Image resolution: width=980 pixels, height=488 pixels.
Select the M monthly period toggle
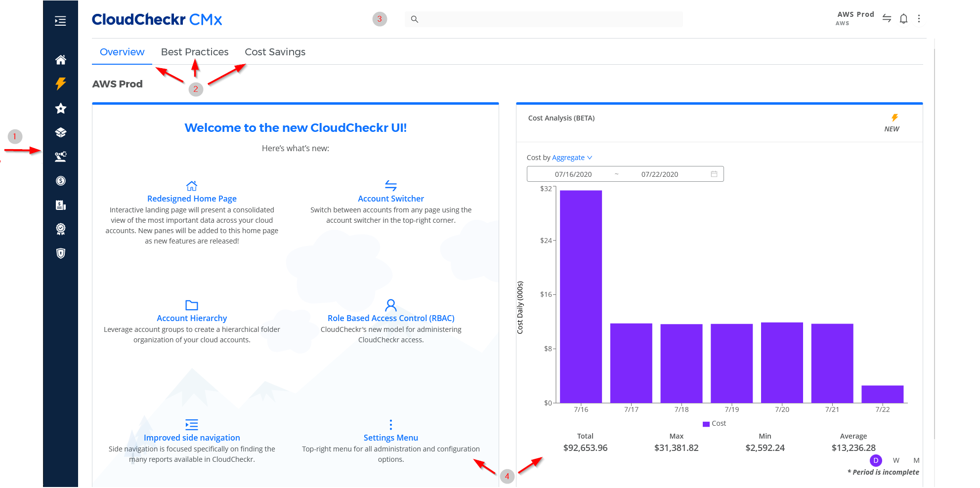pos(916,460)
